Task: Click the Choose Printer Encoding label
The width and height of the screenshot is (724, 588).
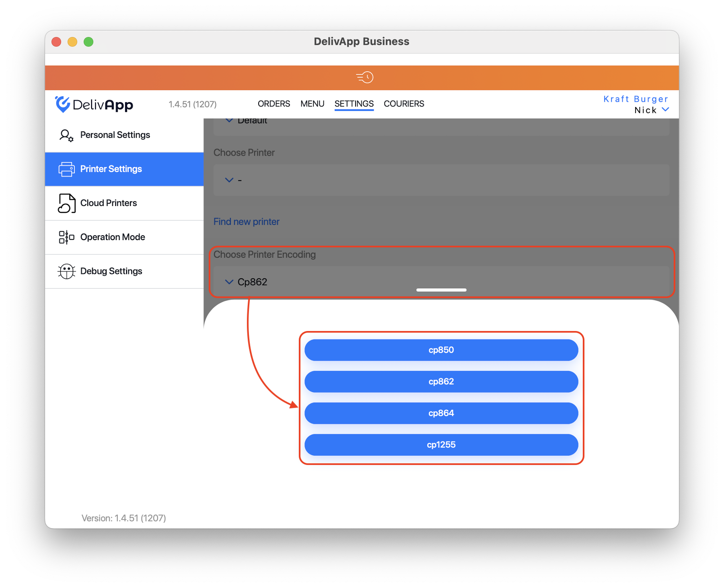Action: (x=265, y=255)
